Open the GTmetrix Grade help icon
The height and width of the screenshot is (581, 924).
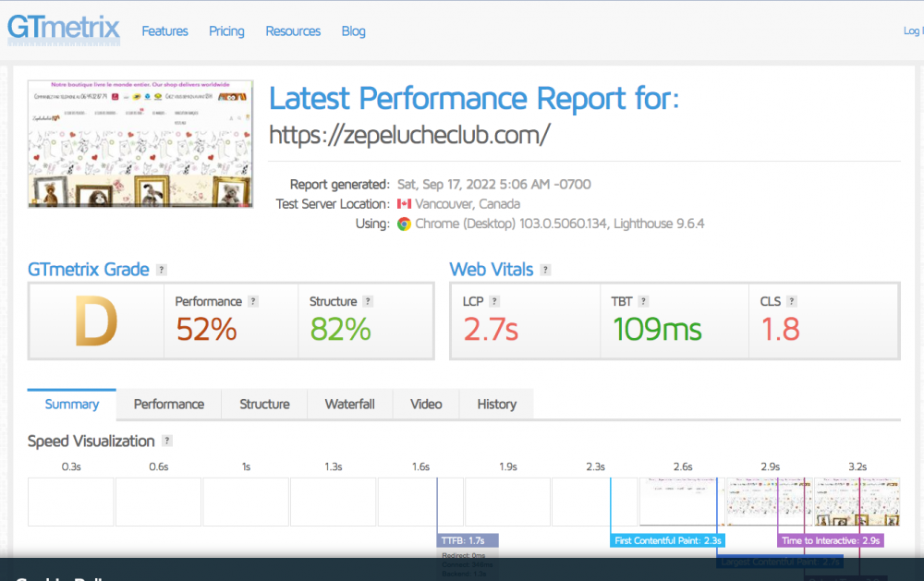tap(159, 269)
